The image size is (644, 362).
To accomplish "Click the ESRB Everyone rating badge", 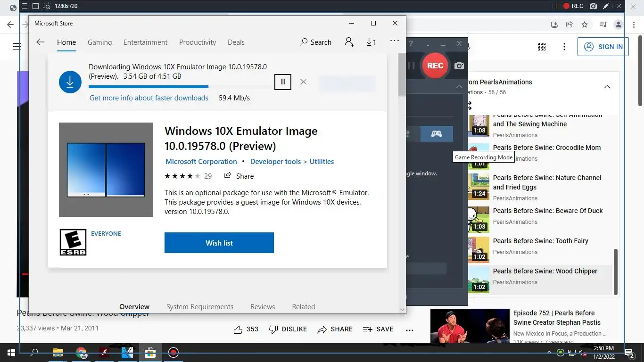I will (x=73, y=242).
